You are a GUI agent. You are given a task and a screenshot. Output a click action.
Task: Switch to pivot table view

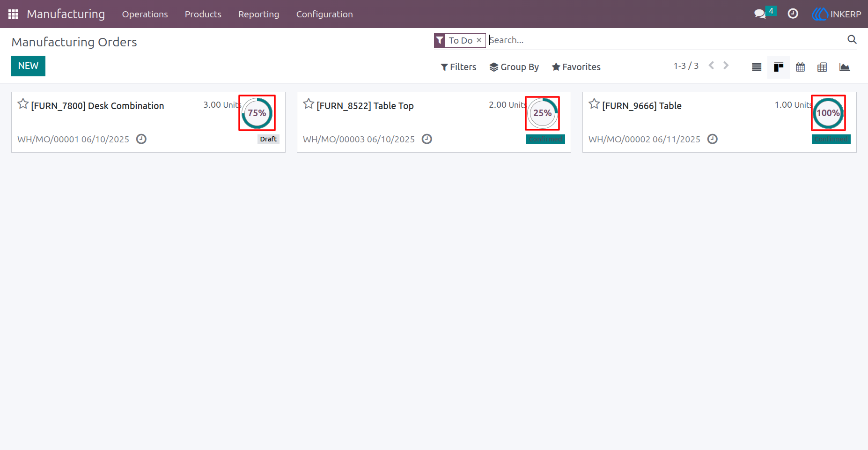click(822, 67)
